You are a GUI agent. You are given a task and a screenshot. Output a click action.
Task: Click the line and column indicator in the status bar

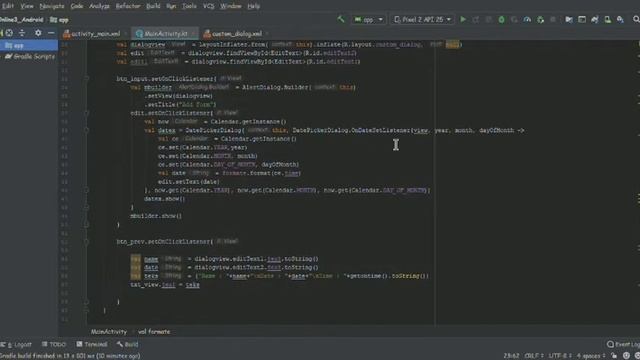point(511,356)
